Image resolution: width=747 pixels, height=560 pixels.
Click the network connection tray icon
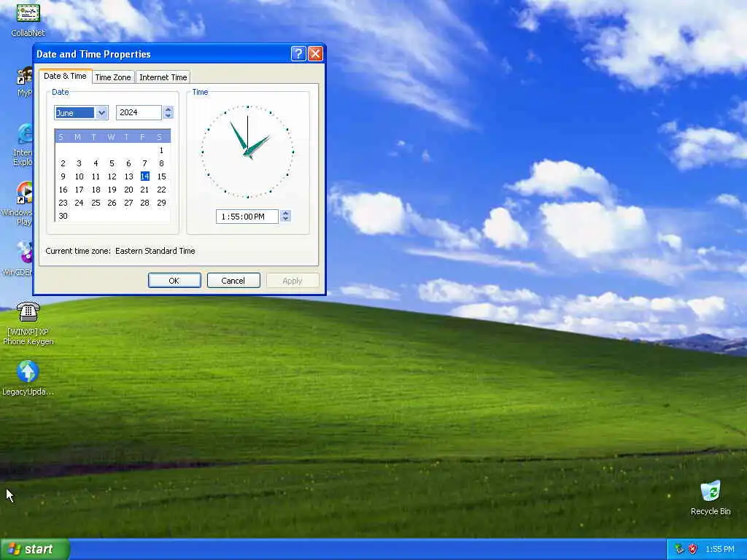679,549
